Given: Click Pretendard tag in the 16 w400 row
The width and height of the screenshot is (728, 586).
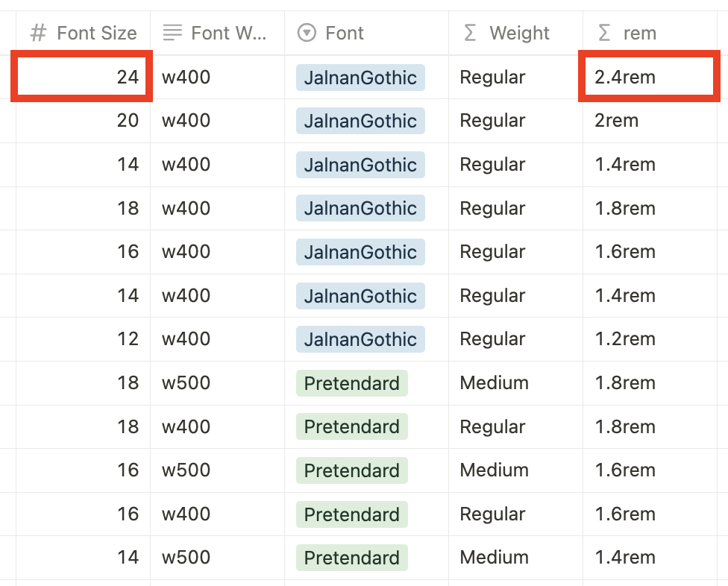Looking at the screenshot, I should coord(352,514).
